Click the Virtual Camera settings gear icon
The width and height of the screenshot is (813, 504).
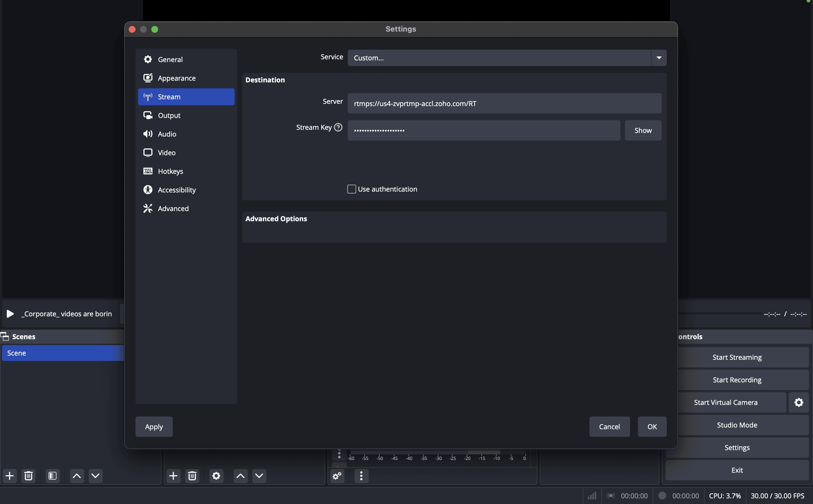coord(798,402)
